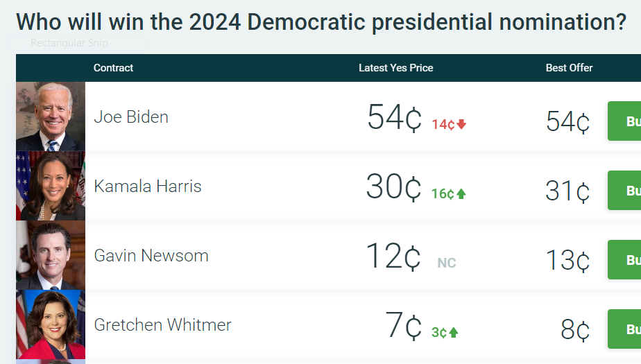Click Gavin Newsom's portrait thumbnail

51,255
